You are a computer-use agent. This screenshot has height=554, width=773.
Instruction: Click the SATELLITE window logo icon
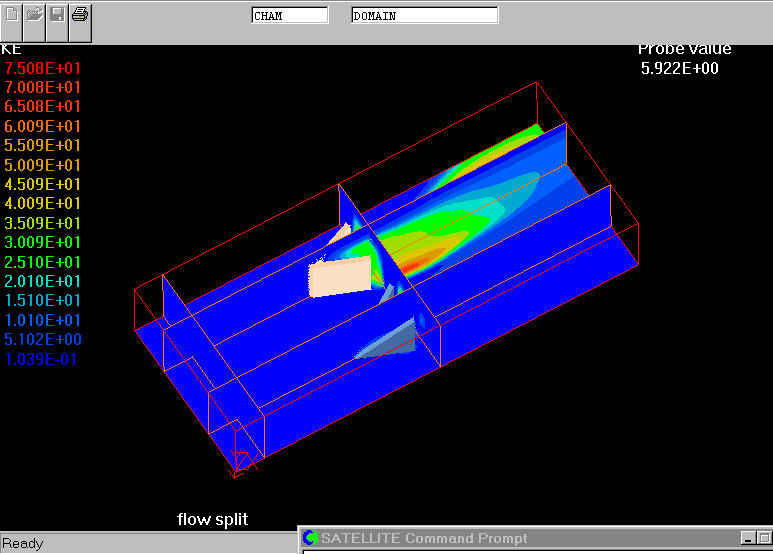click(310, 539)
